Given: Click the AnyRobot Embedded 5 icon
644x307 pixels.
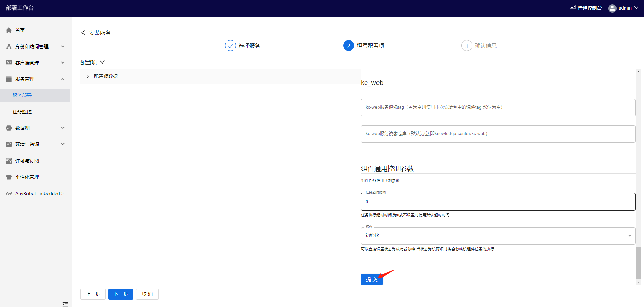Looking at the screenshot, I should 9,193.
